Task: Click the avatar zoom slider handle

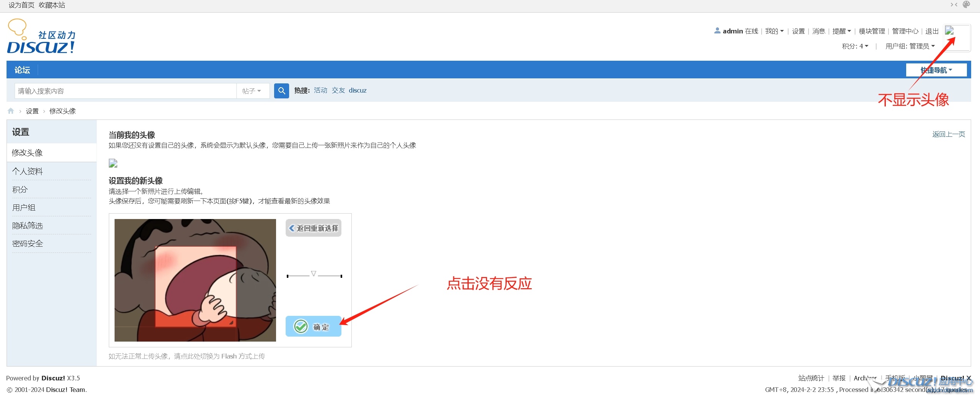Action: [313, 274]
